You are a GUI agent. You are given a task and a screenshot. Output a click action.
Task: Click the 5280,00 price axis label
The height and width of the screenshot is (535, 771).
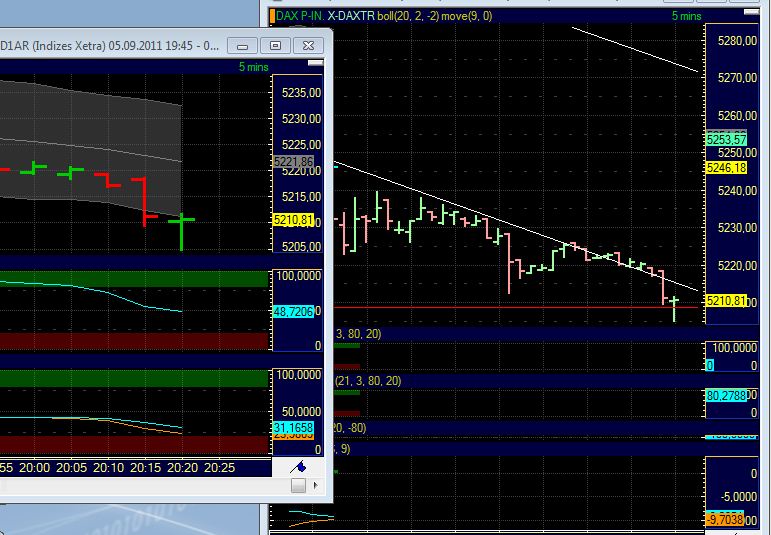tap(737, 41)
